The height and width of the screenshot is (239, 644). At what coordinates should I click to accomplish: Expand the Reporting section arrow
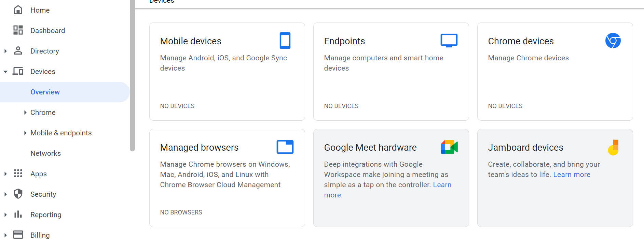5,215
